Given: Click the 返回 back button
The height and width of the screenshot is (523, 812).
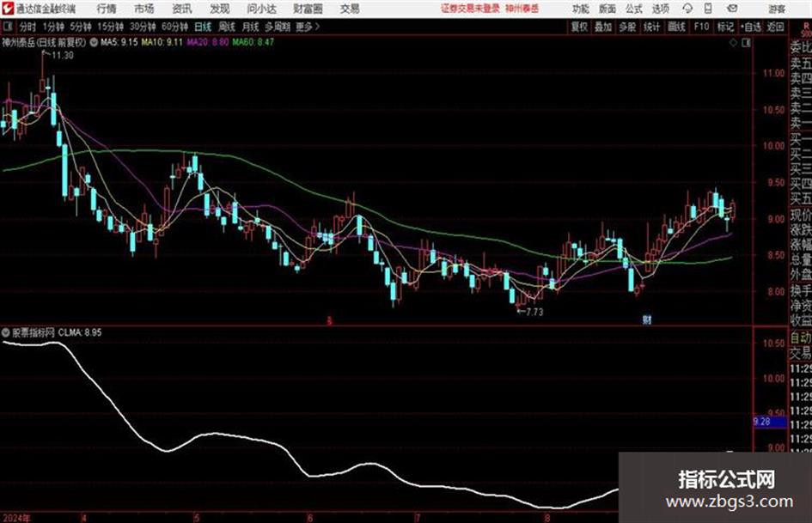Looking at the screenshot, I should point(775,27).
